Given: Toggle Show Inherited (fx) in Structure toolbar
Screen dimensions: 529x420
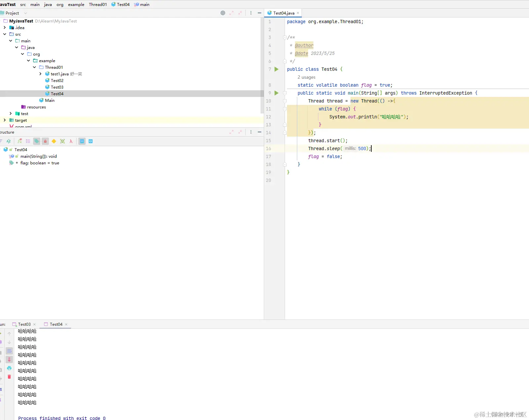Looking at the screenshot, I should [x=20, y=141].
